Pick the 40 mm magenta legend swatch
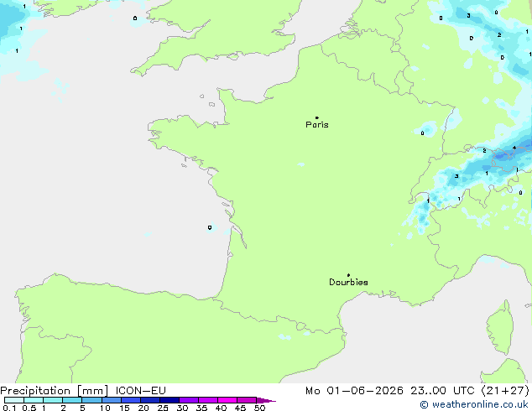 [x=227, y=400]
